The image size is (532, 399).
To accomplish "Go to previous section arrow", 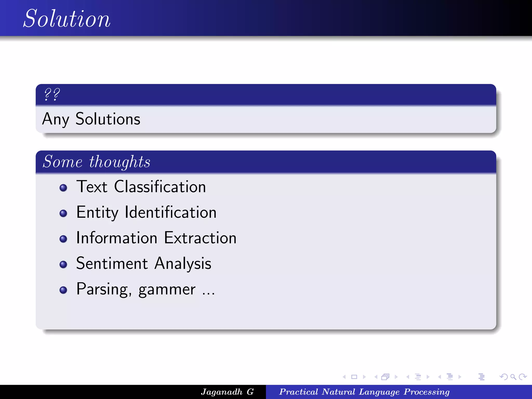I will [x=440, y=377].
